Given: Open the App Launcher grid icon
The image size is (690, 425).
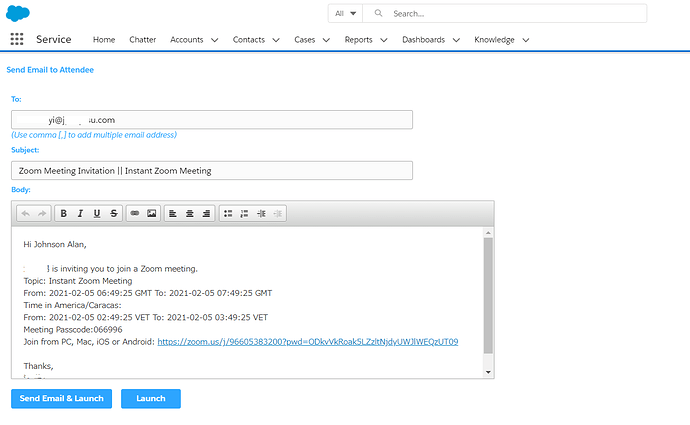Looking at the screenshot, I should pos(17,39).
